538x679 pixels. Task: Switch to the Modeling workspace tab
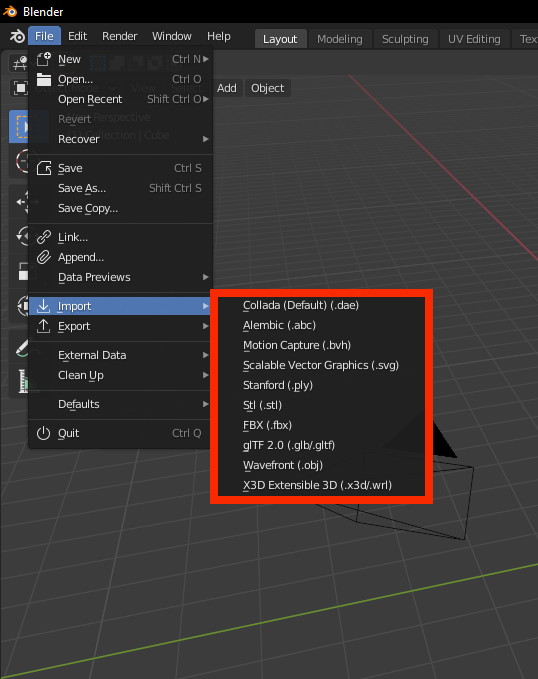pos(340,39)
